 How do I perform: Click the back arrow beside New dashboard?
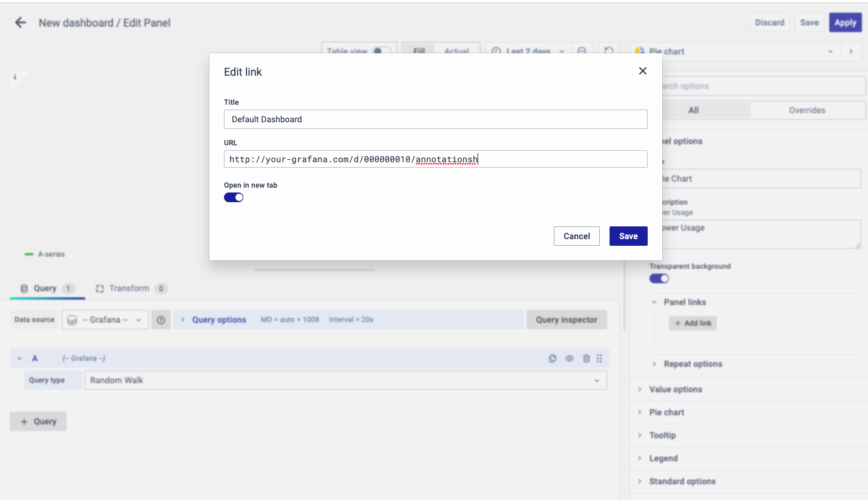tap(21, 23)
